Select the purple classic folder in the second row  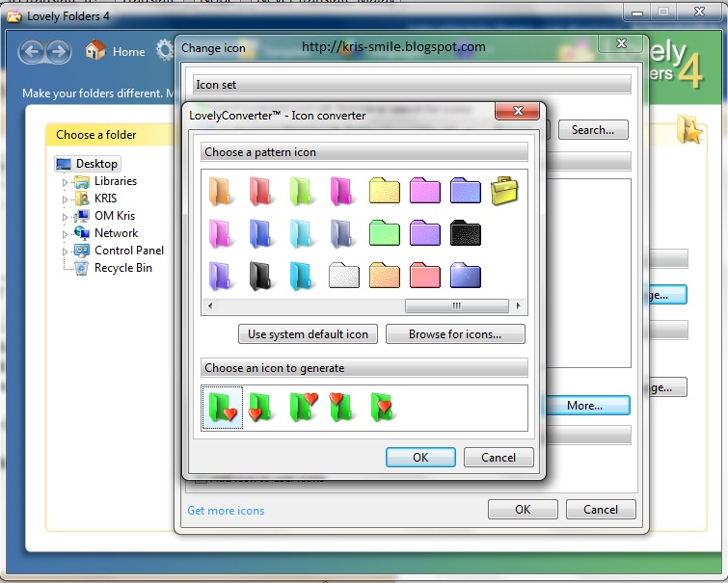425,233
